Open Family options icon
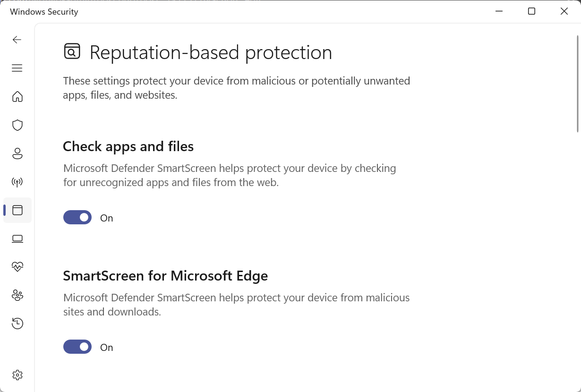581x392 pixels. (x=17, y=295)
